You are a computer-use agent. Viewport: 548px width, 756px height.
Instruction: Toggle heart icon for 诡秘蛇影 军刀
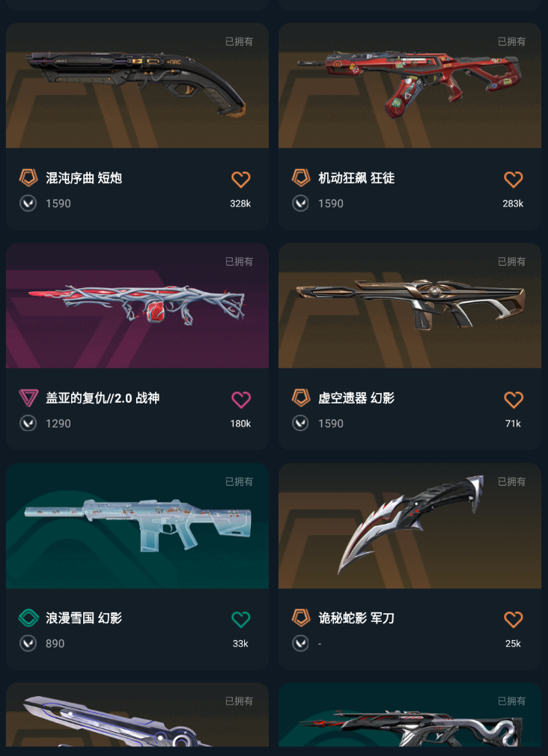point(514,619)
